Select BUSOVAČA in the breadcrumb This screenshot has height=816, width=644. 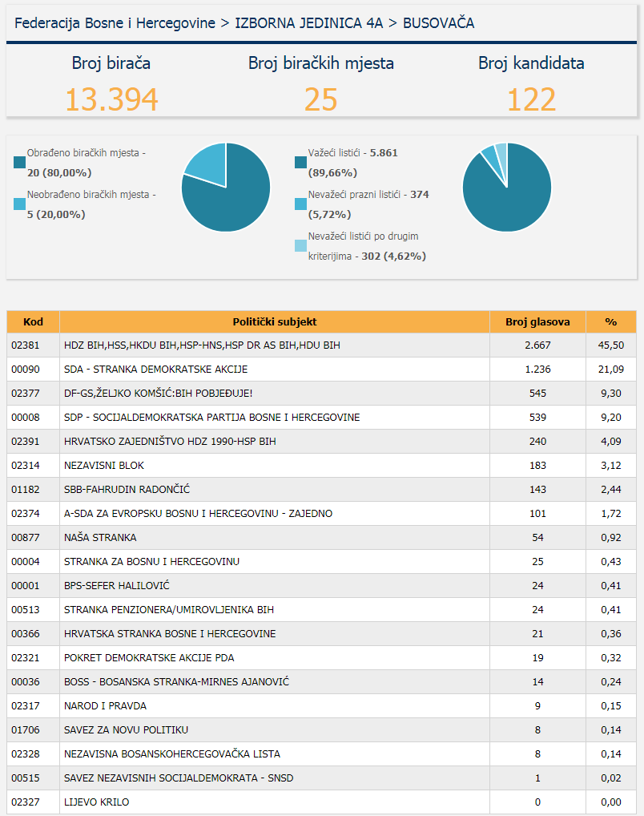438,23
